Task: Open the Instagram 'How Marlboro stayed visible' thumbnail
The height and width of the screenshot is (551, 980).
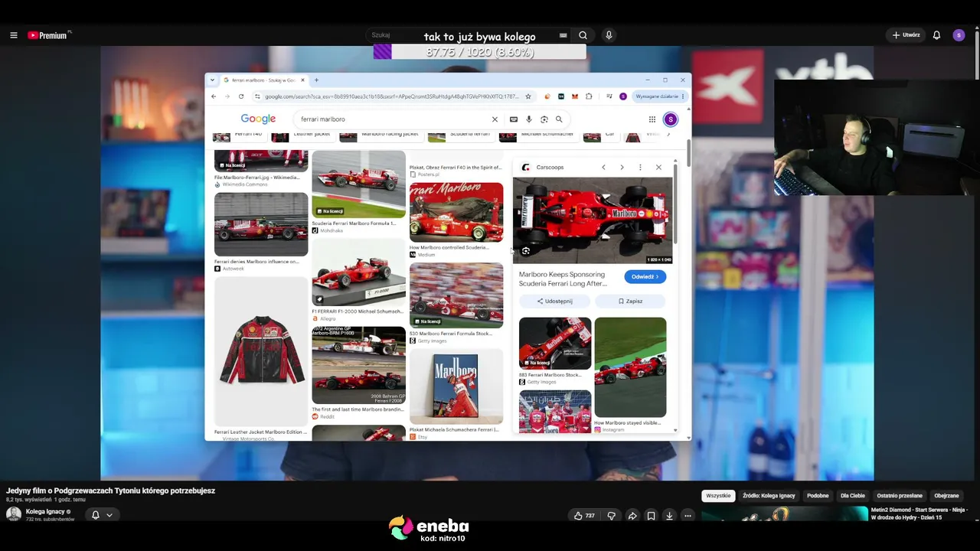Action: click(630, 367)
